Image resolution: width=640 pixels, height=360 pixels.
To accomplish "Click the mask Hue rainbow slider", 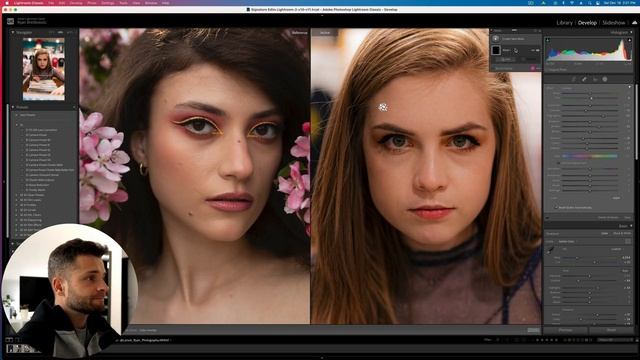I will [x=590, y=156].
